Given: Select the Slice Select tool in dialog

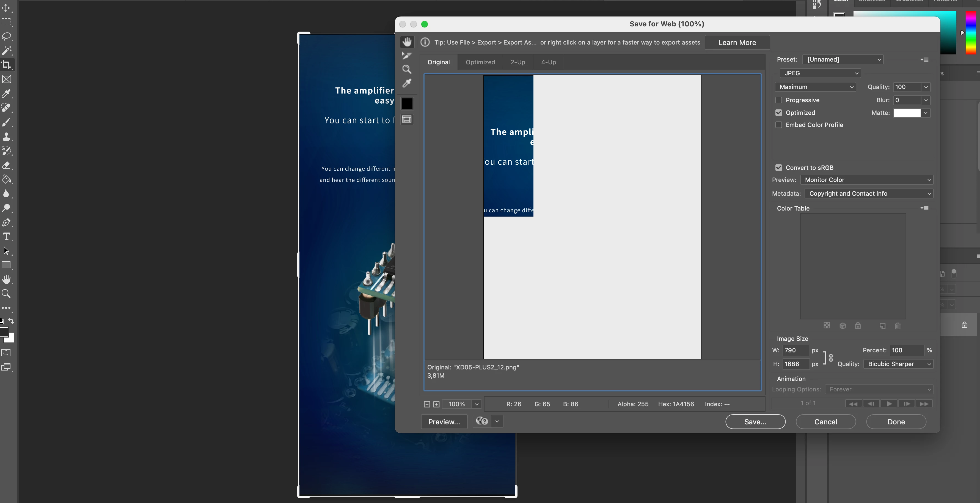Looking at the screenshot, I should tap(407, 56).
